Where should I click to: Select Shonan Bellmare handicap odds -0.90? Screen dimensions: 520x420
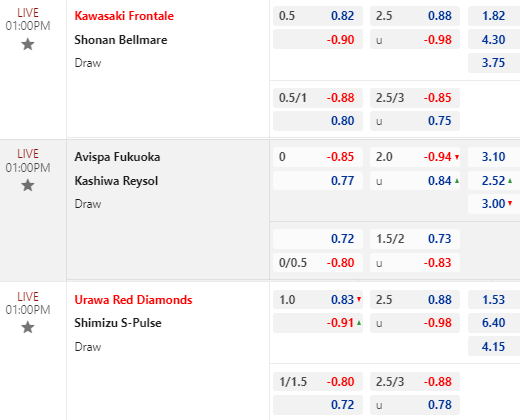pos(318,39)
